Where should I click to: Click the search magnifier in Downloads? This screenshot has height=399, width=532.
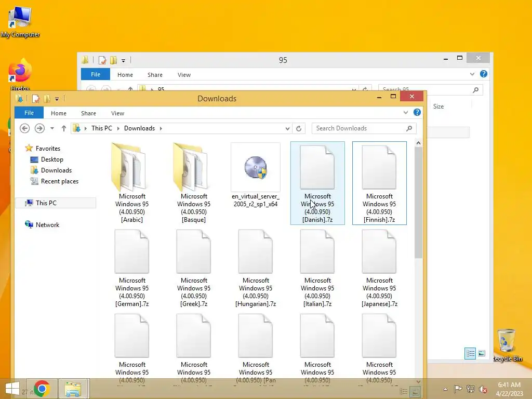click(x=409, y=128)
